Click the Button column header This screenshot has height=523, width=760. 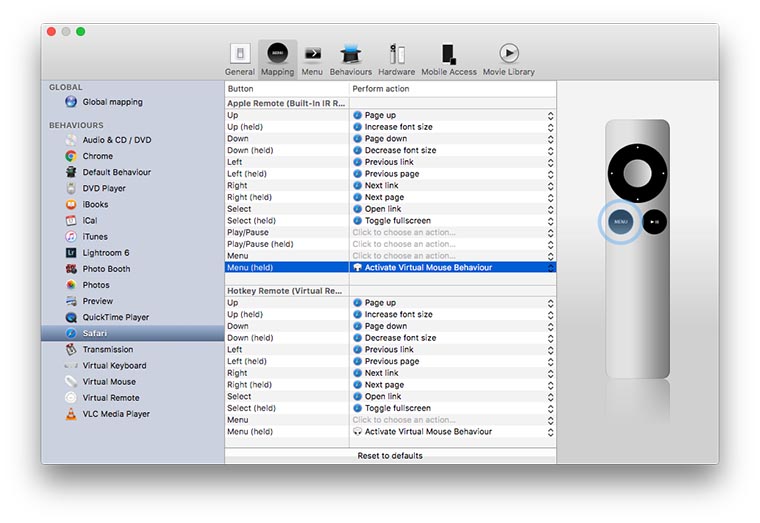click(287, 89)
